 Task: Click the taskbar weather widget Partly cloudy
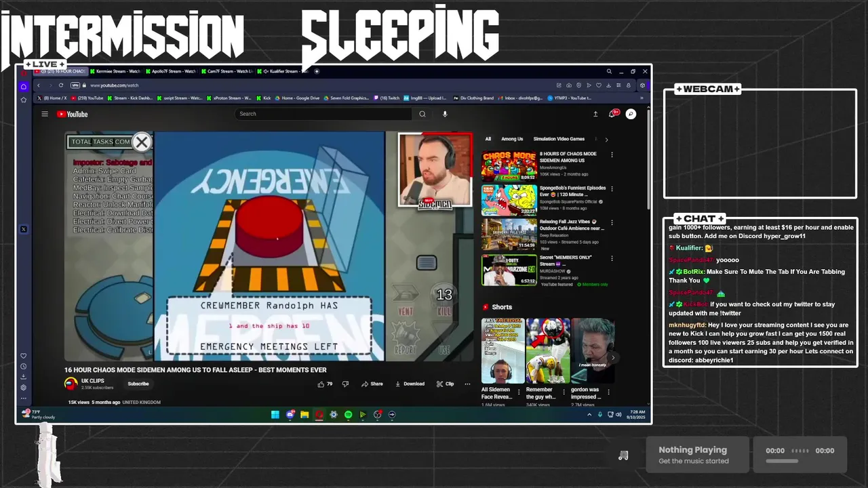click(x=38, y=414)
